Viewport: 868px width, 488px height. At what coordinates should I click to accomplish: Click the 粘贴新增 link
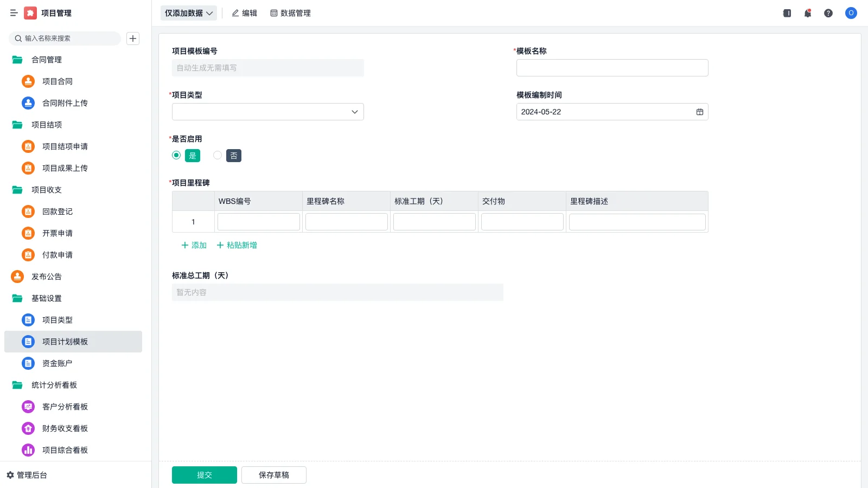click(237, 245)
